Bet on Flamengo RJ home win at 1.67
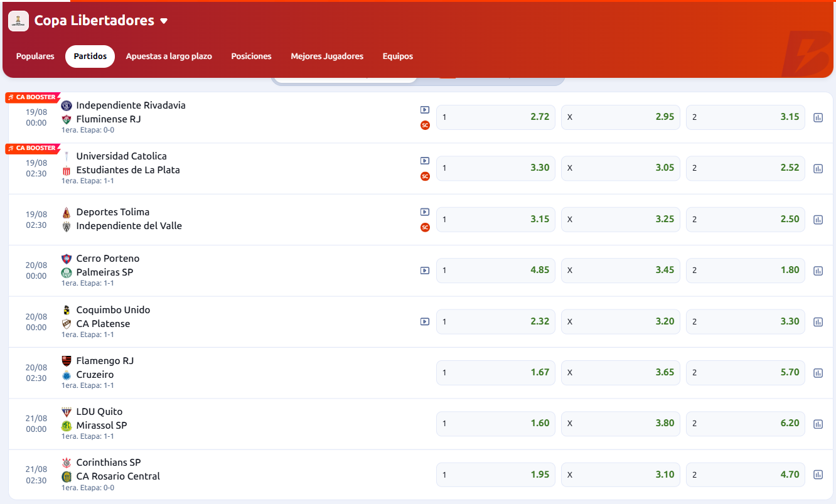Image resolution: width=836 pixels, height=504 pixels. [496, 373]
